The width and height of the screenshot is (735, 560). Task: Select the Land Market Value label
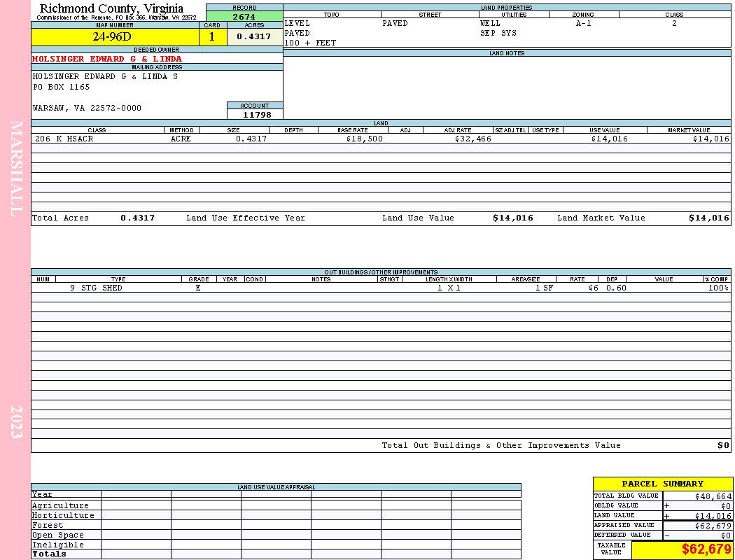pyautogui.click(x=601, y=218)
